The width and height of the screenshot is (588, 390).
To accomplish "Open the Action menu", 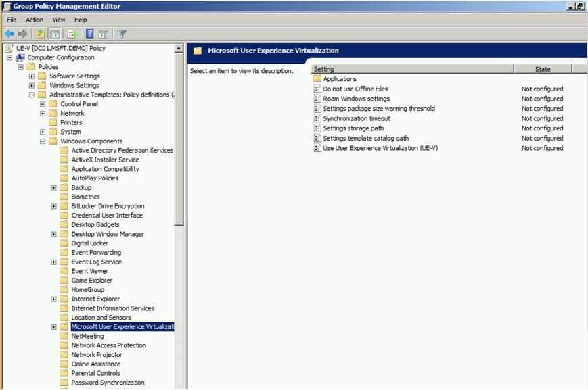I will click(x=35, y=20).
